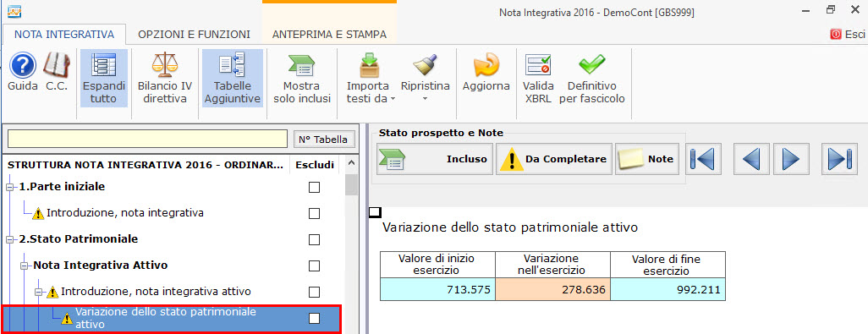Click the yellow table search field
Viewport: 868px width, 334px height.
pos(148,140)
